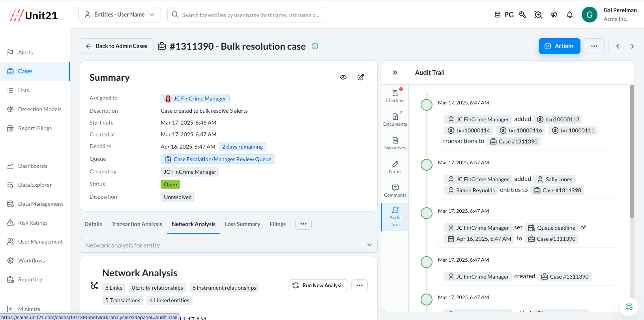Click the Run New Analysis button

click(318, 285)
